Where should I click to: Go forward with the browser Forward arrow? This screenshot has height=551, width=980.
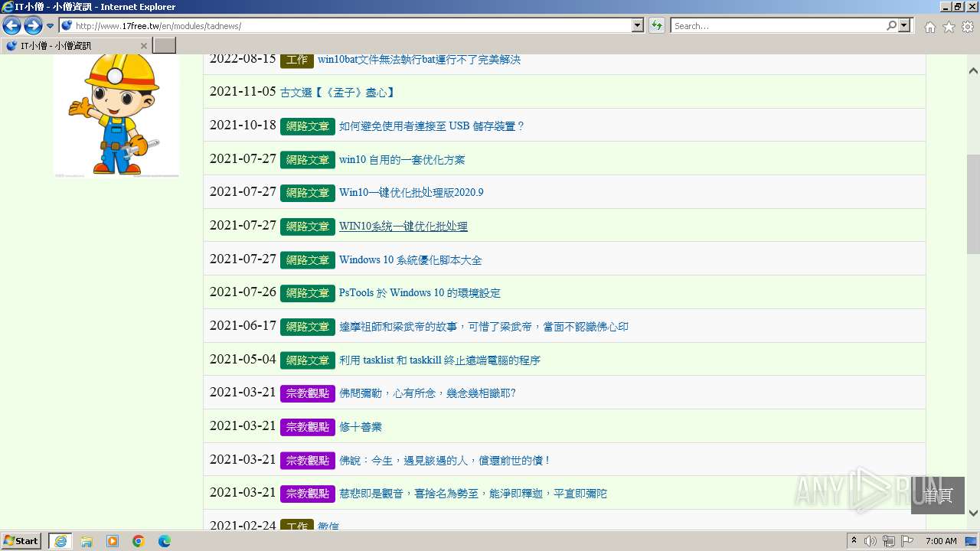tap(33, 26)
